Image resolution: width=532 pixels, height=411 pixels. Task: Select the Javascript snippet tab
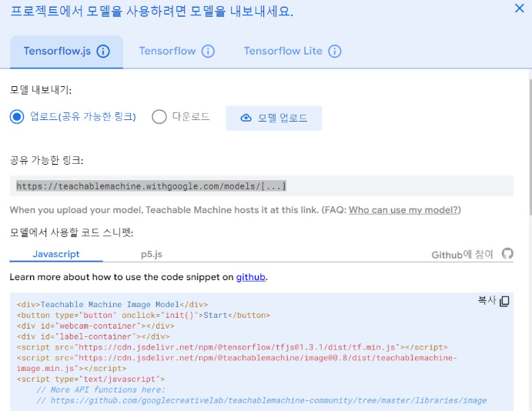[56, 254]
